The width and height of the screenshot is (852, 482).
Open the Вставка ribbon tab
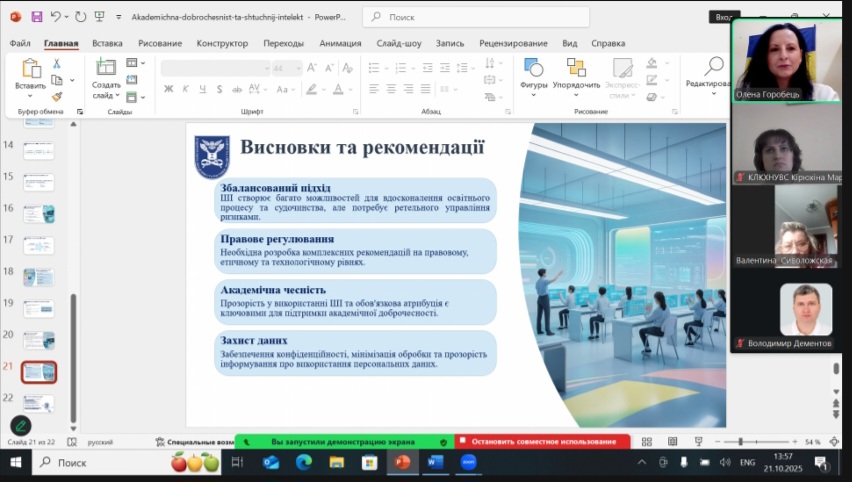(107, 43)
